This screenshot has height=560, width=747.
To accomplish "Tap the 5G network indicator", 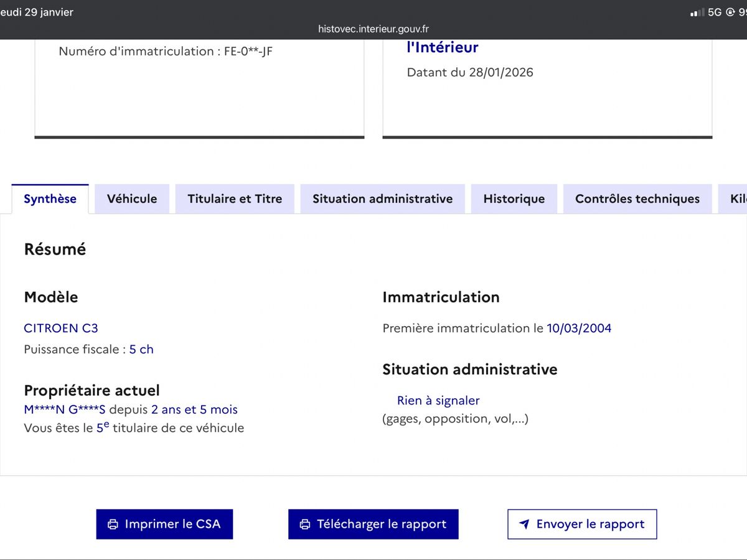I will 714,11.
